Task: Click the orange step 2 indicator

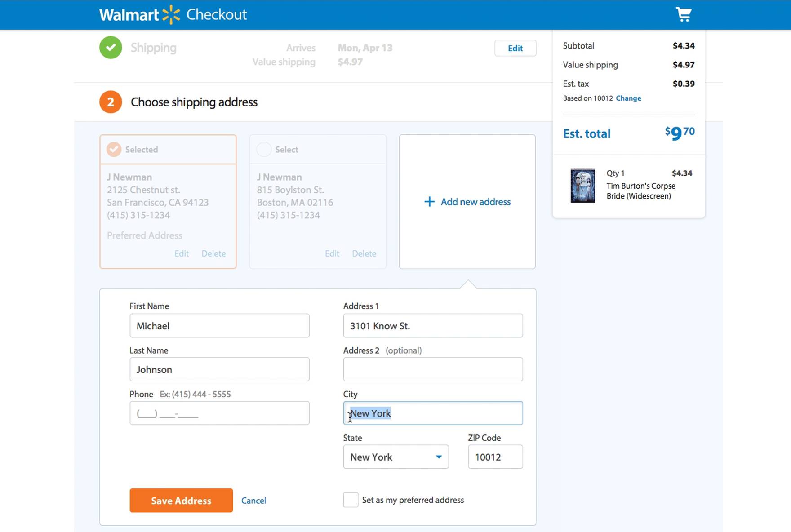Action: tap(110, 102)
